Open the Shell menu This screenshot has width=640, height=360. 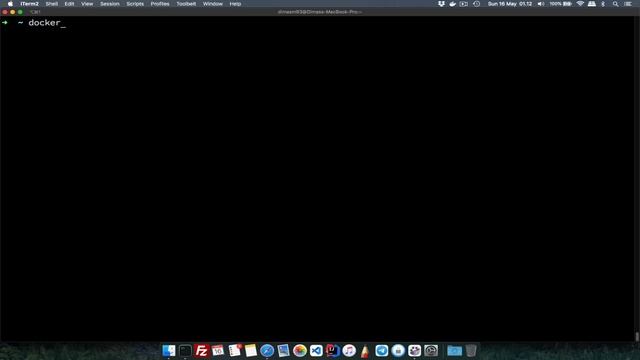pyautogui.click(x=51, y=4)
